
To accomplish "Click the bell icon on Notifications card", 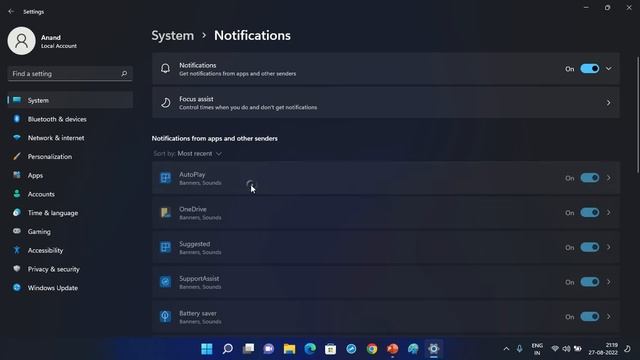I will click(165, 69).
